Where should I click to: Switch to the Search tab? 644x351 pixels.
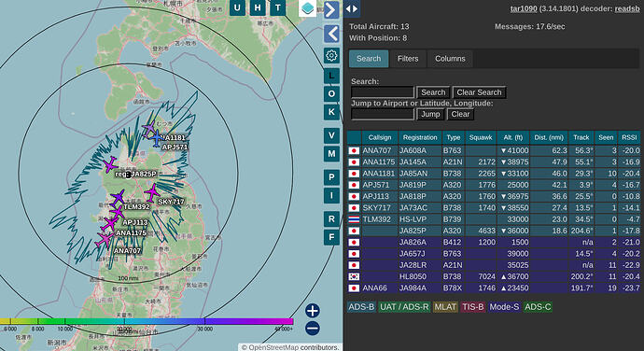click(369, 59)
